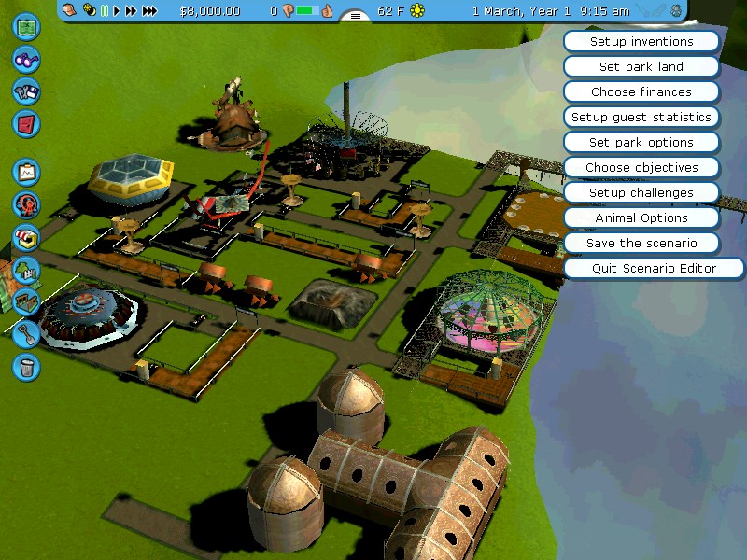Open the shops and stalls icon
This screenshot has width=747, height=560.
point(27,237)
